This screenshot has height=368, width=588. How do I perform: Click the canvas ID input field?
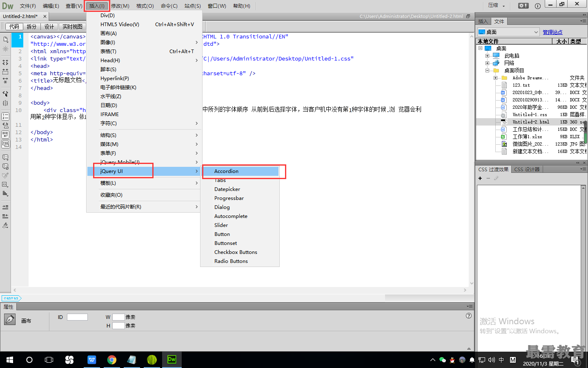(77, 317)
